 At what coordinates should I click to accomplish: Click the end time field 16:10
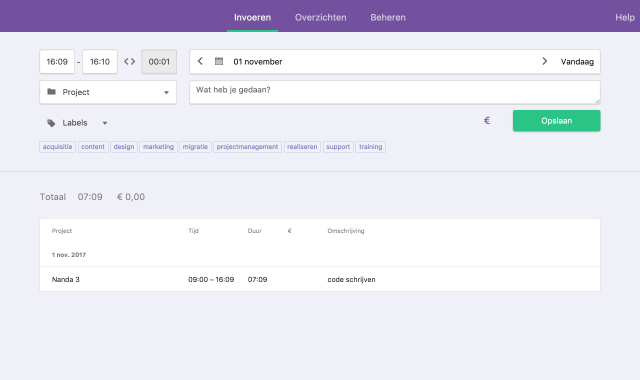point(100,62)
